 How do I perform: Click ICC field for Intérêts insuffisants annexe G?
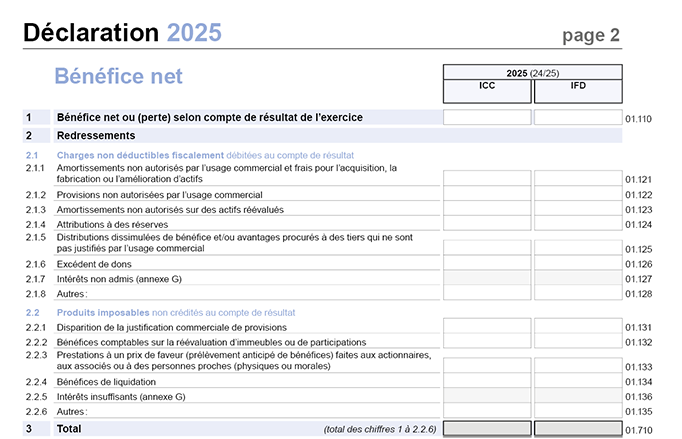click(x=487, y=396)
